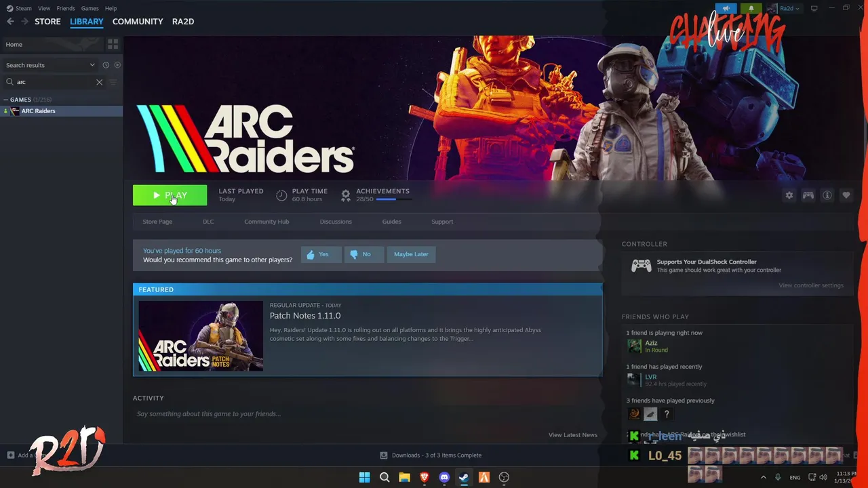Image resolution: width=868 pixels, height=488 pixels.
Task: Open Achievements gear icon
Action: (346, 195)
